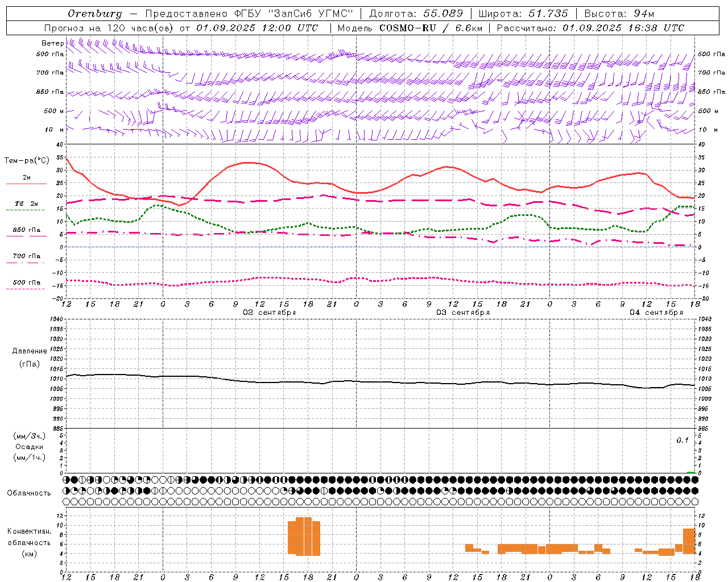Click the (мм/3ч.) precipitation unit label

click(30, 436)
